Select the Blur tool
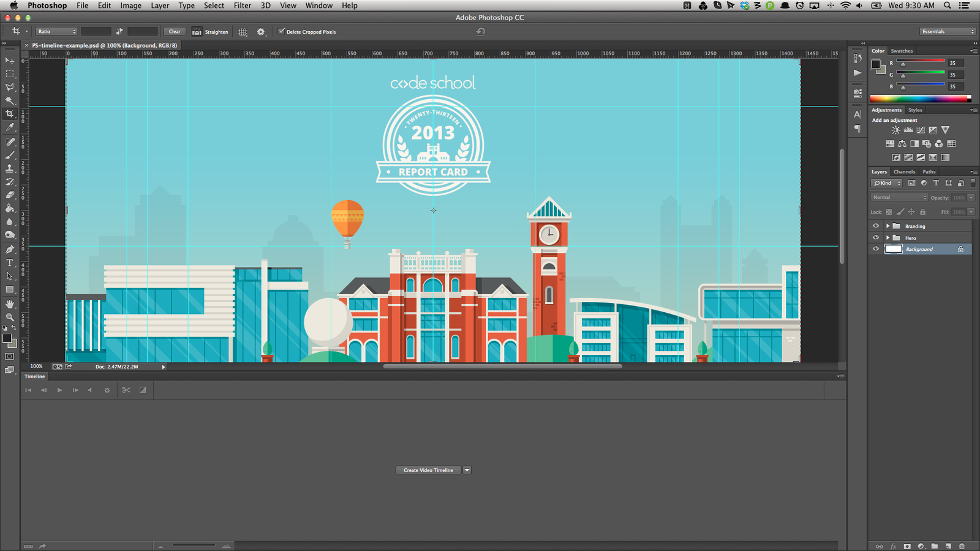 [10, 222]
